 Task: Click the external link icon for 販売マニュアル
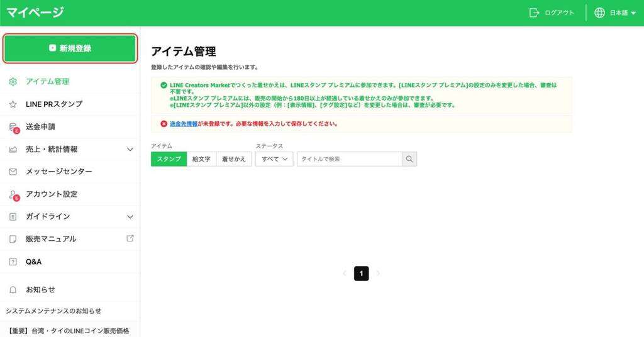click(130, 238)
